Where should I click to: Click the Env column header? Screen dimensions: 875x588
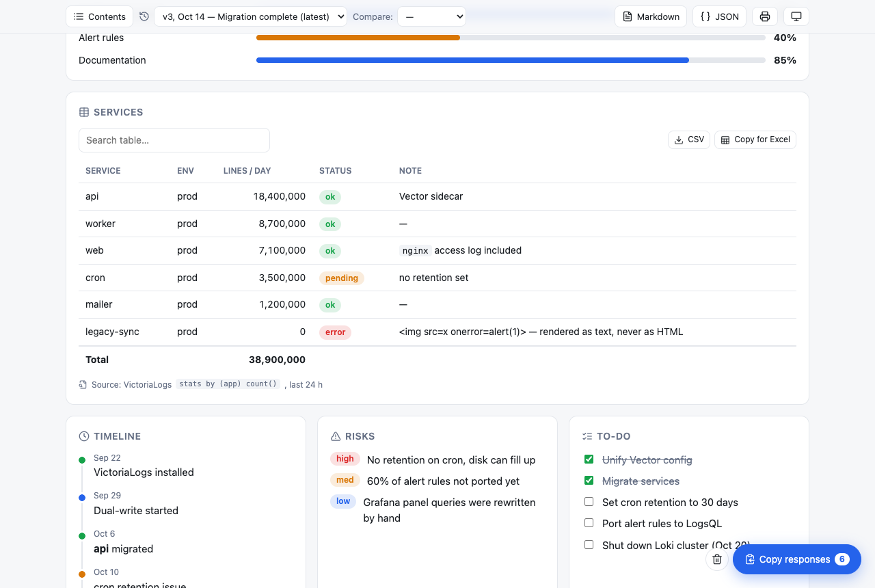pyautogui.click(x=186, y=171)
